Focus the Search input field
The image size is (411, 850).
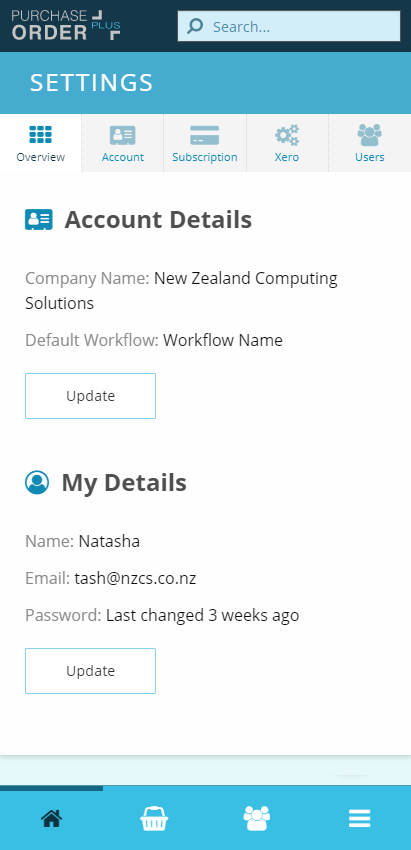click(289, 26)
